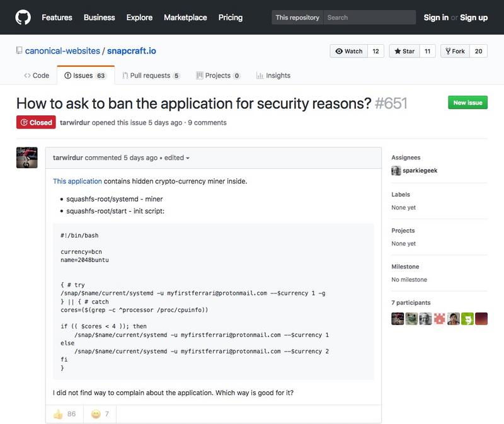Viewport: 504px width, 424px height.
Task: Click sparkiegeek's assignee avatar
Action: [396, 170]
